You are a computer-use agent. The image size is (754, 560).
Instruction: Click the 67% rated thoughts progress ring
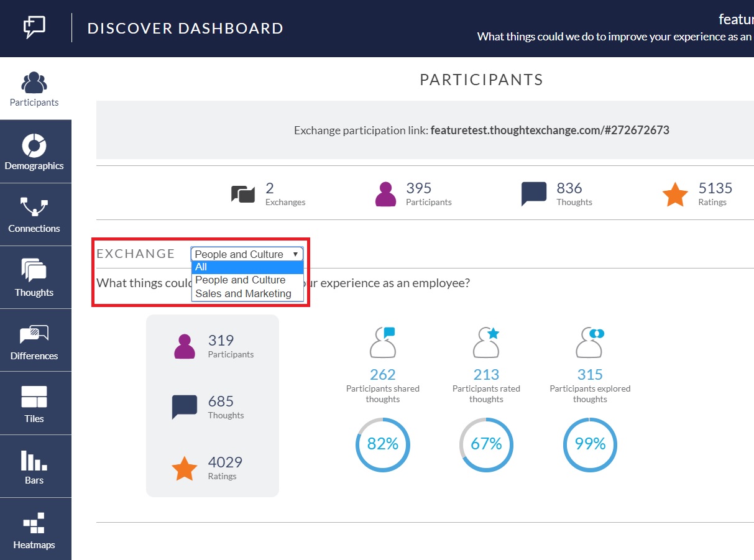[486, 444]
